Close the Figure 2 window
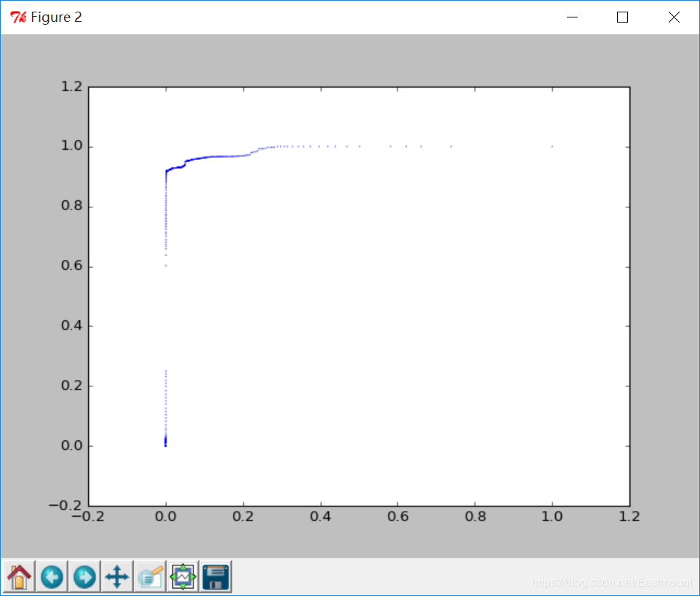 pyautogui.click(x=674, y=17)
